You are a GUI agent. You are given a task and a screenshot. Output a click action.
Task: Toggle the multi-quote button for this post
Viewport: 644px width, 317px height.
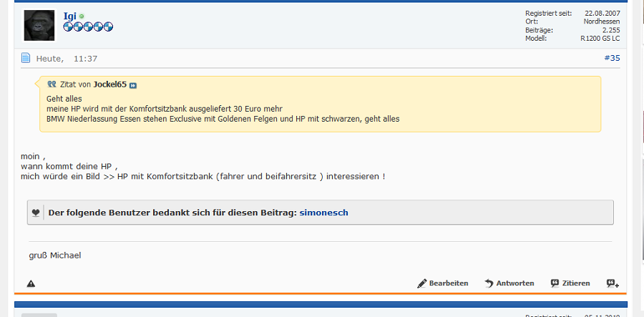613,283
